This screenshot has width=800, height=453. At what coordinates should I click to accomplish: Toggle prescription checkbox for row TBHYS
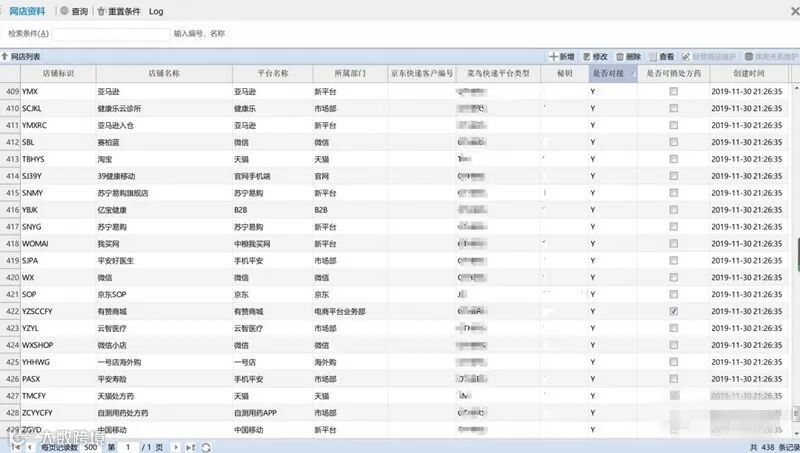(x=673, y=159)
